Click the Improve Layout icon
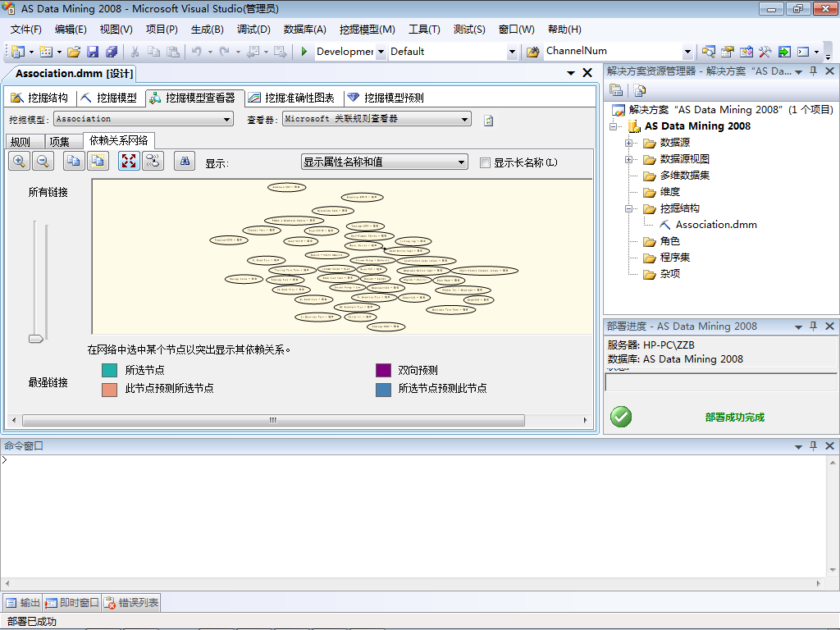840x630 pixels. pos(153,162)
